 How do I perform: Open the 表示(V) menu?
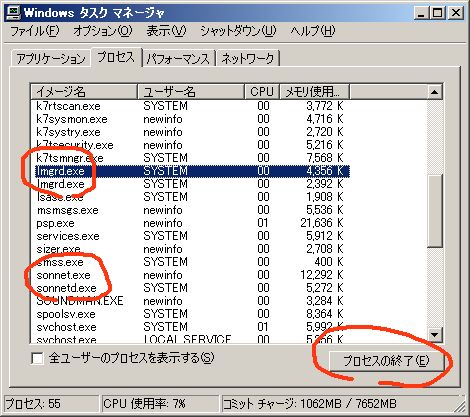166,31
